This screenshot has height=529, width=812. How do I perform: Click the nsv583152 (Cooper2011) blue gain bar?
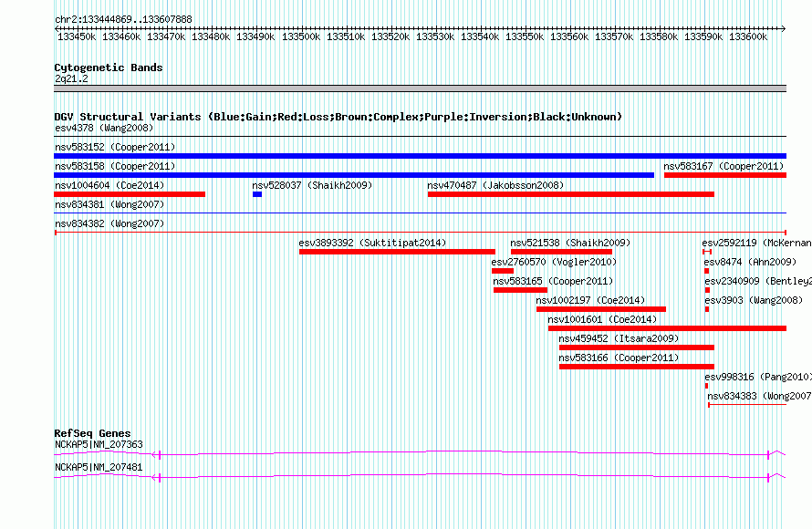pyautogui.click(x=420, y=156)
